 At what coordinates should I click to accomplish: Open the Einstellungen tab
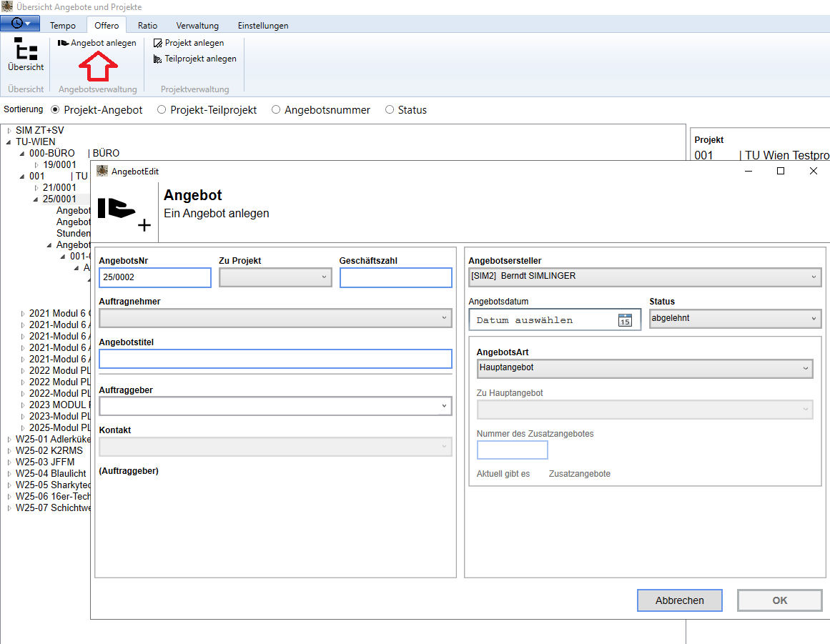point(263,26)
